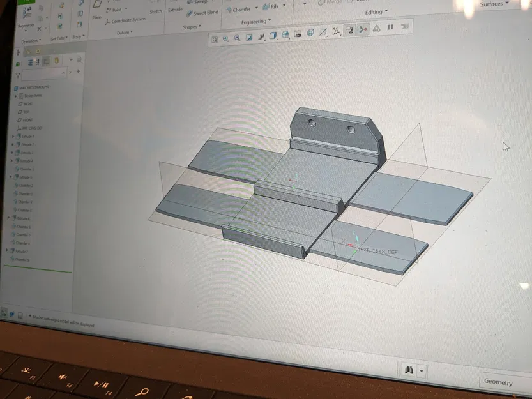532x399 pixels.
Task: Click the tree settings icon above model tree
Action: click(x=79, y=60)
